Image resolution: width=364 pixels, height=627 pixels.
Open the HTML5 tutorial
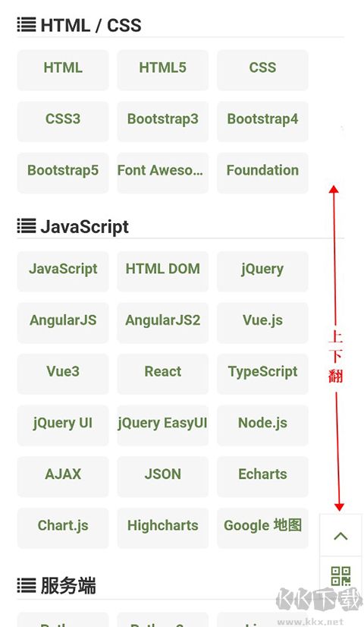[x=162, y=70]
